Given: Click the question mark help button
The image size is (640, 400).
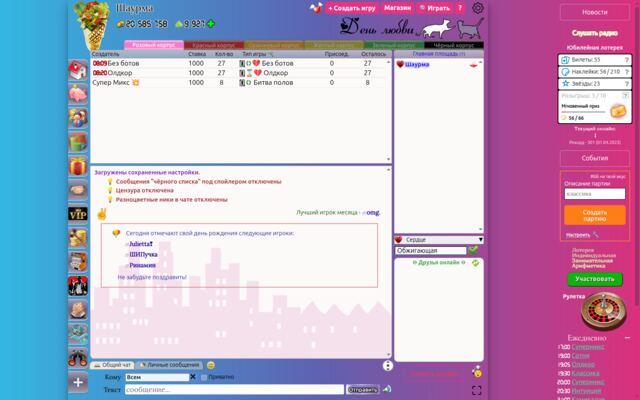Looking at the screenshot, I should 460,8.
